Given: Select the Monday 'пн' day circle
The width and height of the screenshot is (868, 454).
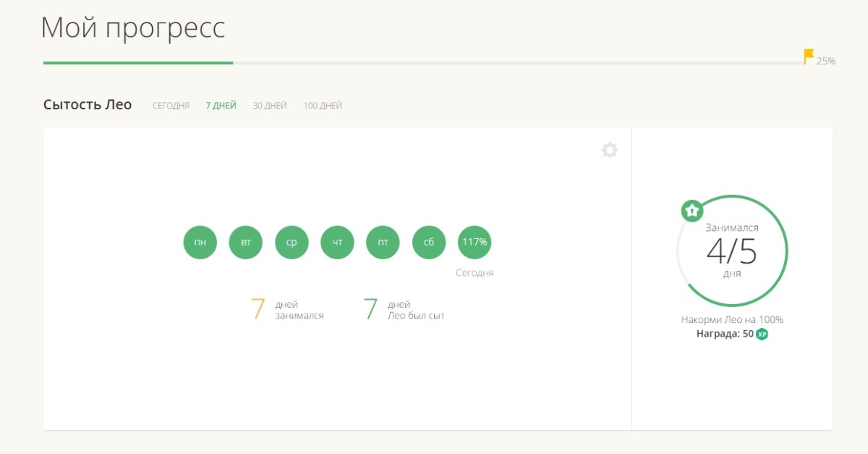Looking at the screenshot, I should coord(200,242).
